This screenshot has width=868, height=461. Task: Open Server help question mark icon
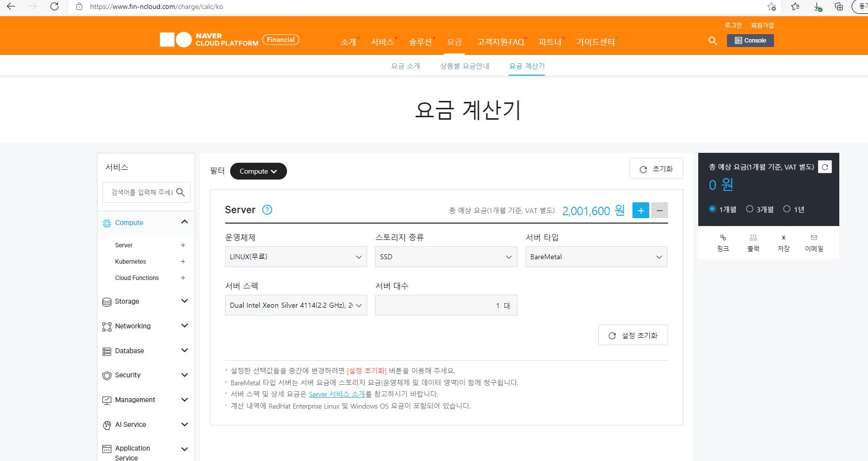click(x=267, y=210)
